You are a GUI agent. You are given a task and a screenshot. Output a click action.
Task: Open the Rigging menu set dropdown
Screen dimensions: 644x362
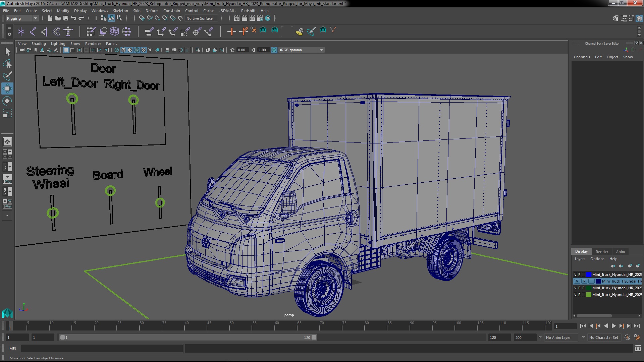pos(22,18)
